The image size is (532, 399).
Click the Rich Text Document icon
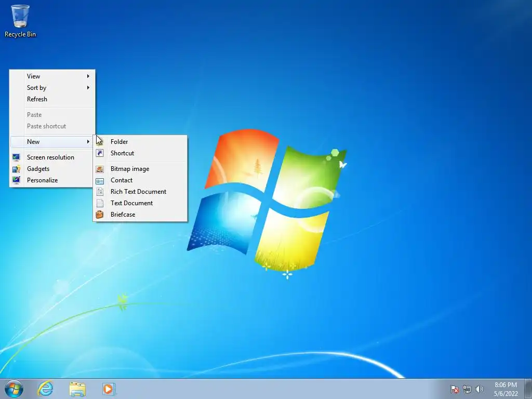100,192
